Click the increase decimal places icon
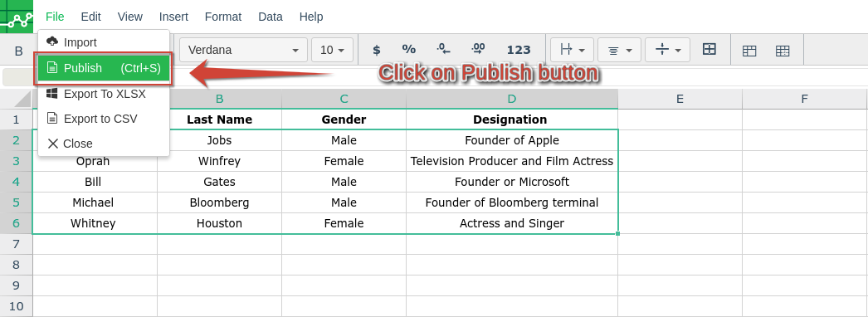 click(478, 49)
